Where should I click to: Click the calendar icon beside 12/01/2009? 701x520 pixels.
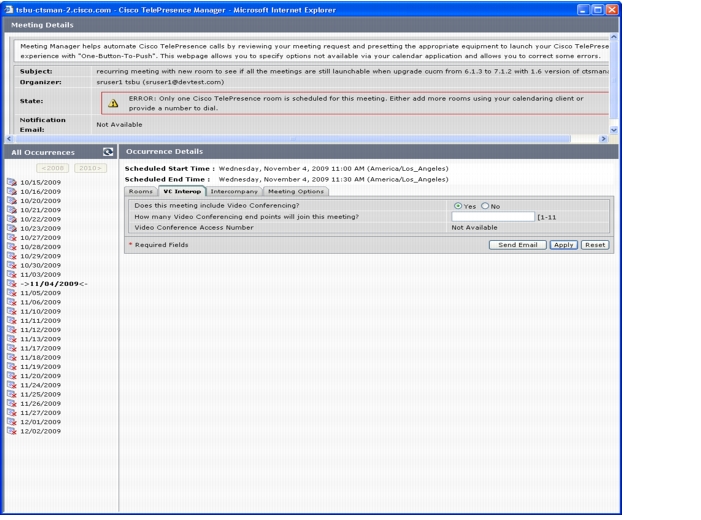tap(12, 422)
